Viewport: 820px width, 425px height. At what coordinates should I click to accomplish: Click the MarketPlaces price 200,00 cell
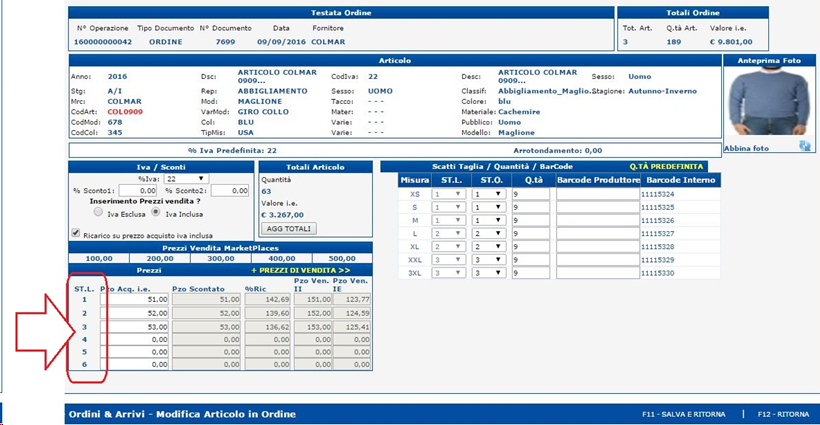pos(160,258)
